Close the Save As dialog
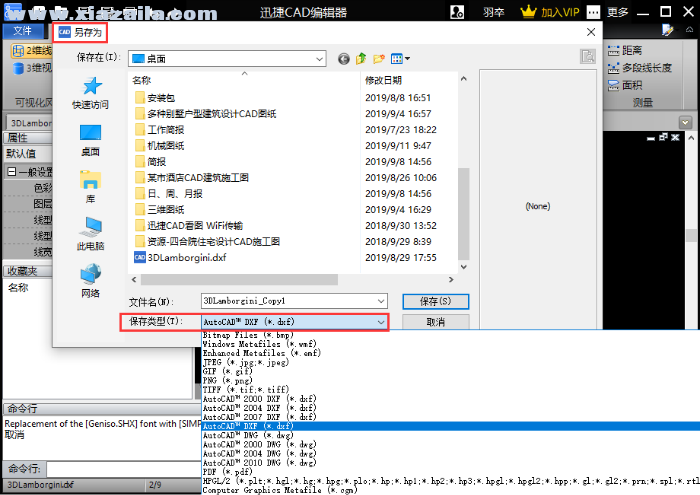700x495 pixels. [x=591, y=32]
